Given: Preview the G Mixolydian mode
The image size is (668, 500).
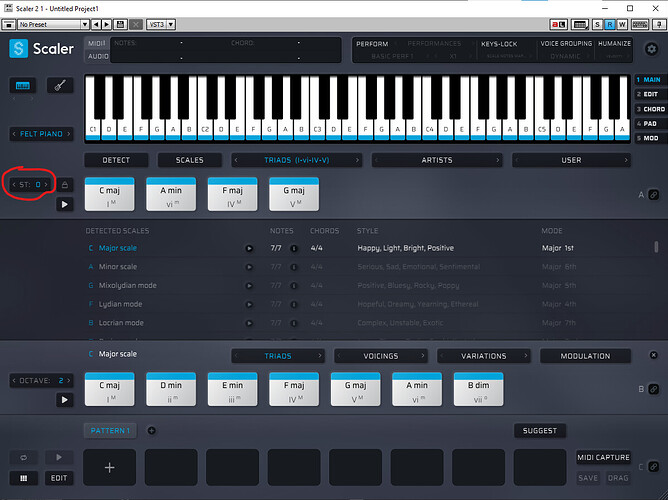Looking at the screenshot, I should coord(249,286).
